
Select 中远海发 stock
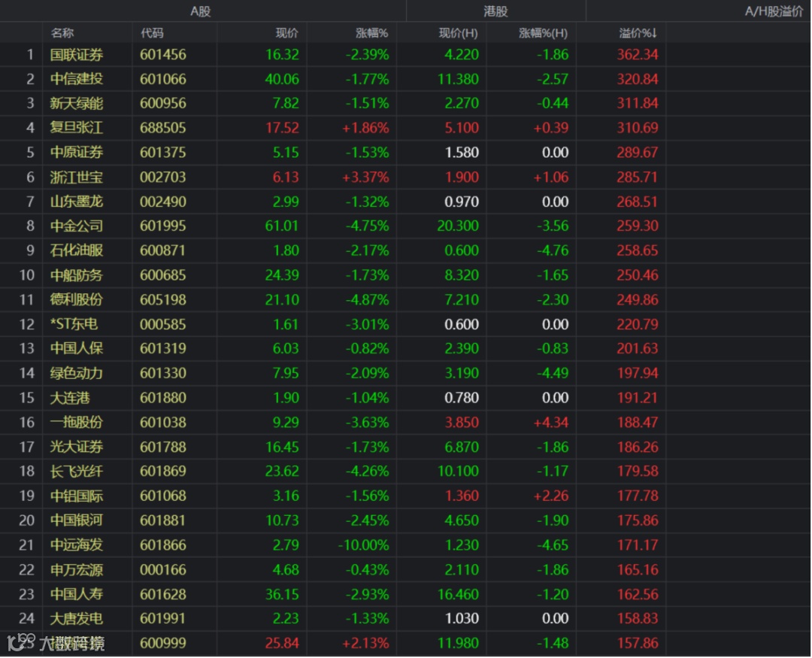(x=76, y=545)
